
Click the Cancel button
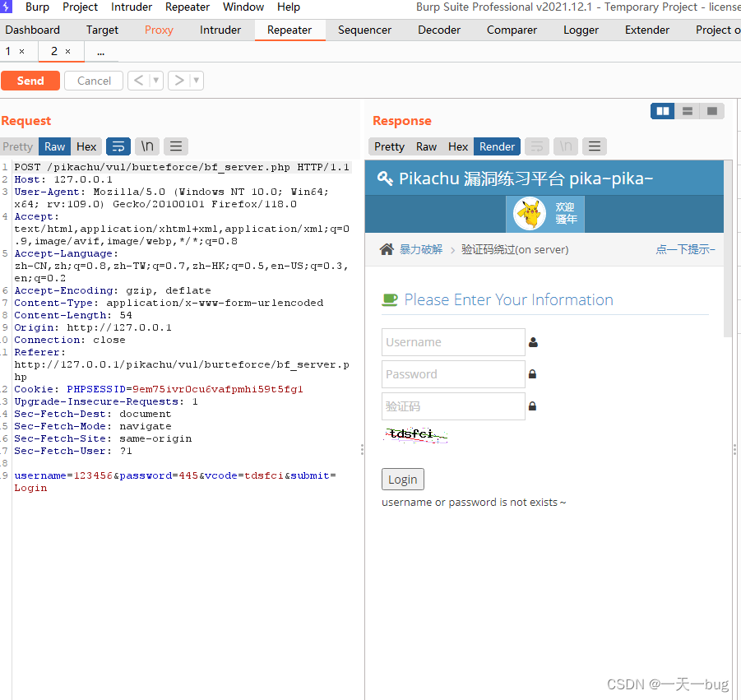tap(94, 81)
